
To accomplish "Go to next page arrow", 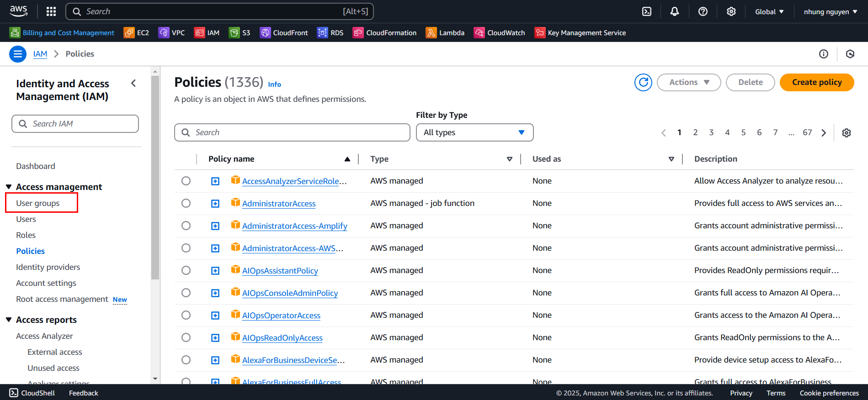I will (x=824, y=133).
